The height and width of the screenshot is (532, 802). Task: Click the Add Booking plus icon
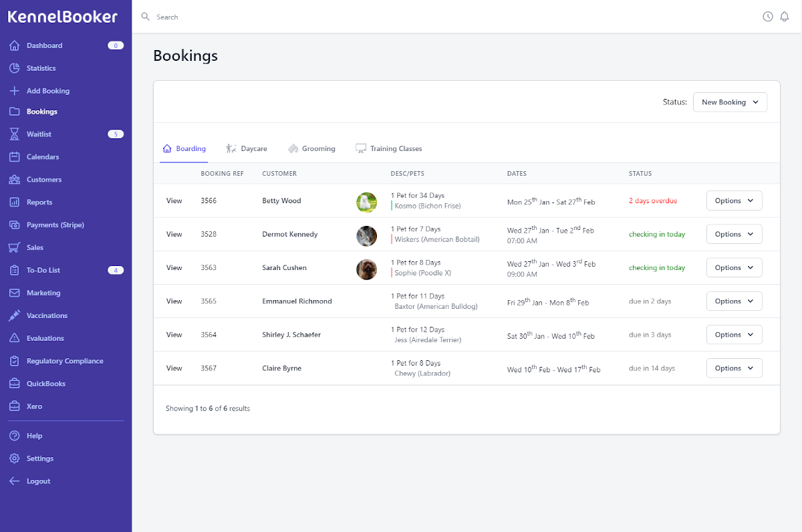click(15, 91)
